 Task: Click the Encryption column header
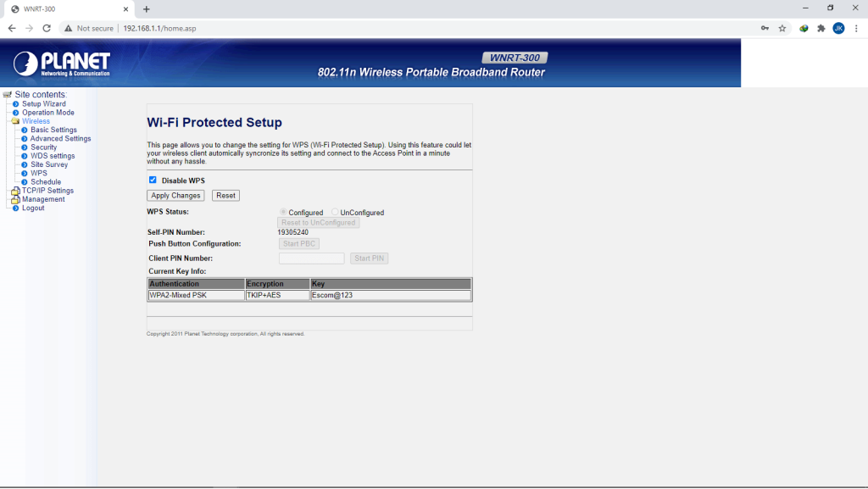coord(277,284)
